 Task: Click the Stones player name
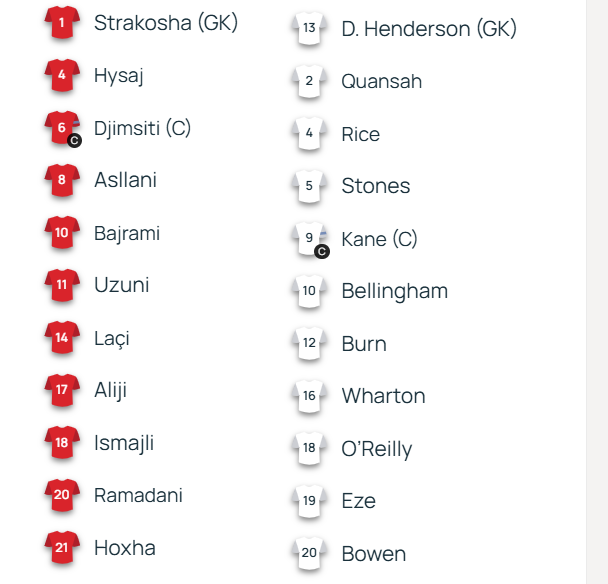(x=375, y=186)
